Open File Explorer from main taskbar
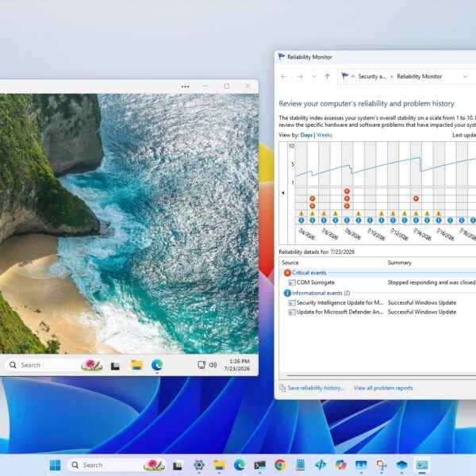Screen dimensions: 476x476 coord(219,465)
